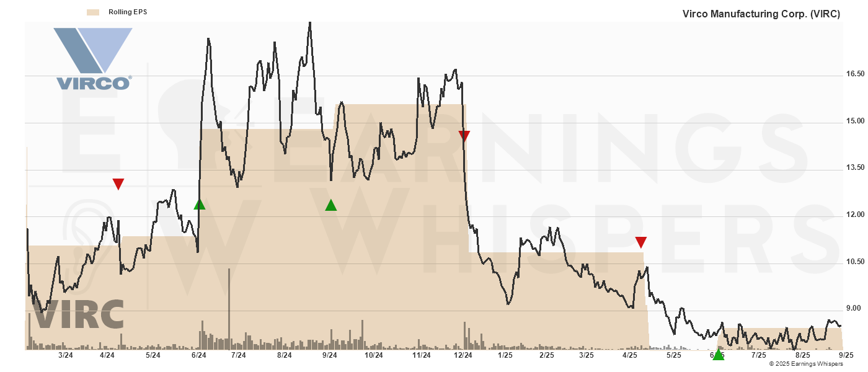Click the 6/24 date axis label
This screenshot has height=372, width=868.
[x=198, y=355]
